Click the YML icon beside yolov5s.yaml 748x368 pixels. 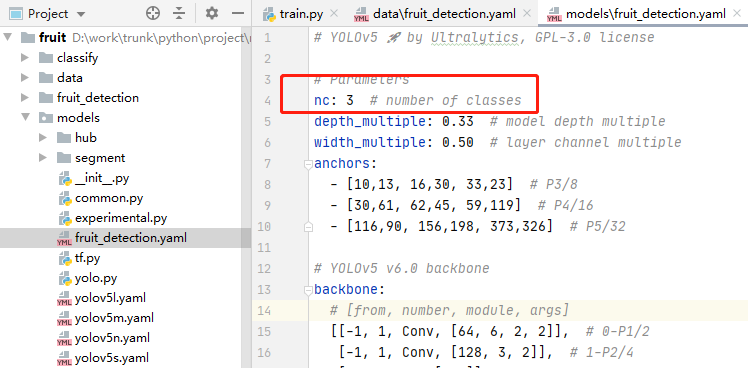pos(64,358)
